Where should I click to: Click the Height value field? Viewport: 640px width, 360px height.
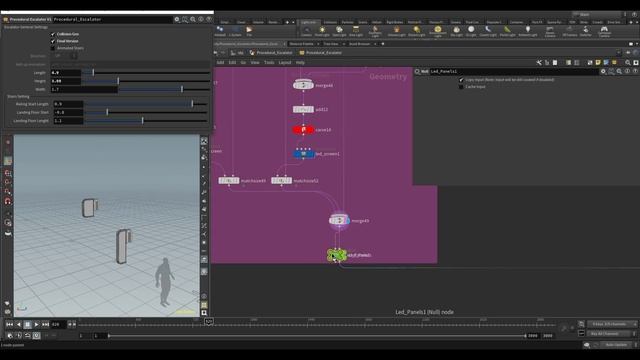tap(66, 81)
